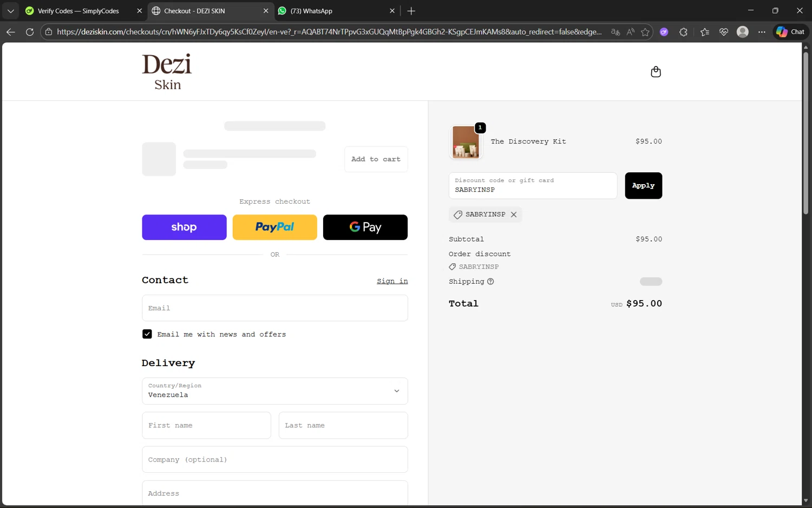
Task: Open the browser profile avatar
Action: [x=743, y=32]
